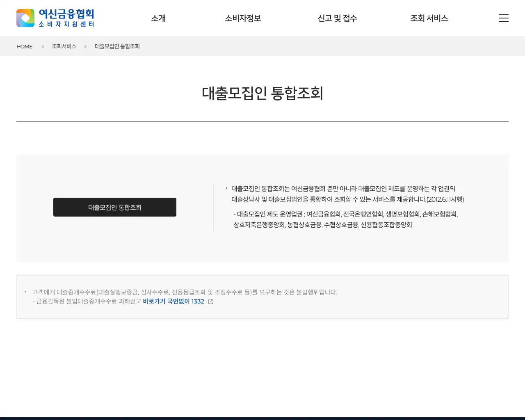Click the line starting 대출모집인 제도 운영업권

point(346,214)
